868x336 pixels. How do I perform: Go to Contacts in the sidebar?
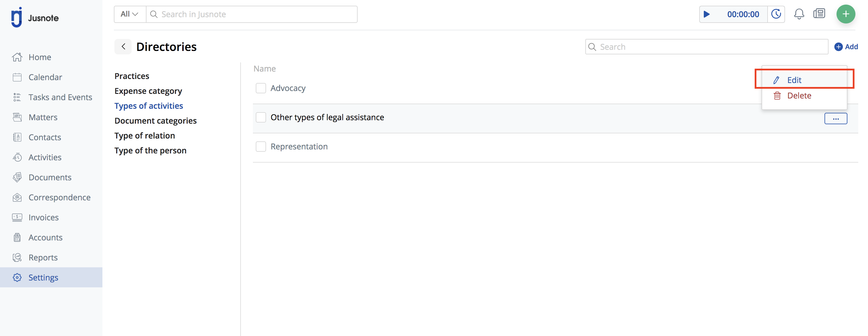point(51,137)
